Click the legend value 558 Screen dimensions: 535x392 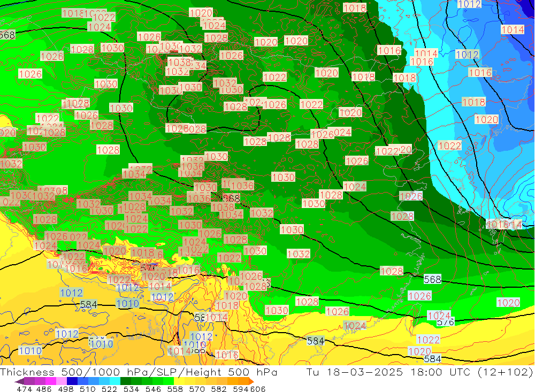[175, 389]
